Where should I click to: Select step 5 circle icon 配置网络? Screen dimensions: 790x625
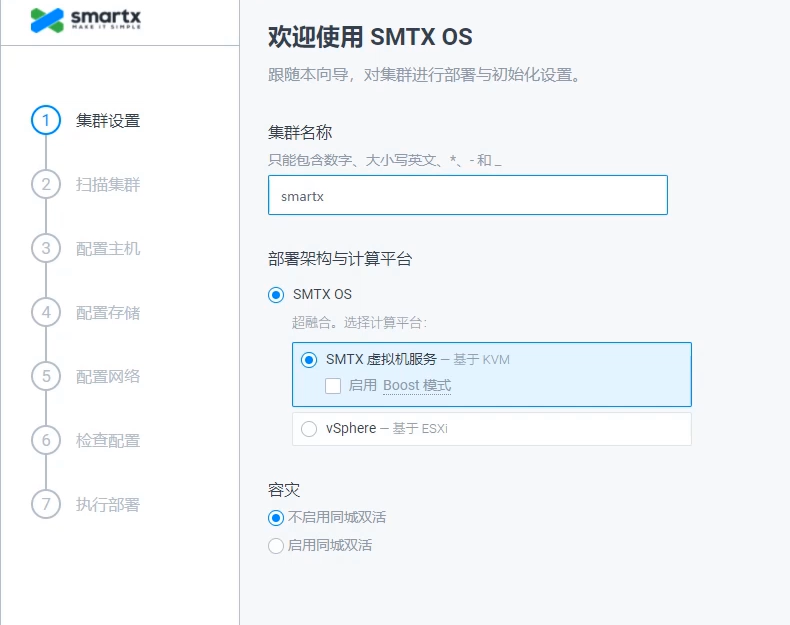tap(46, 376)
